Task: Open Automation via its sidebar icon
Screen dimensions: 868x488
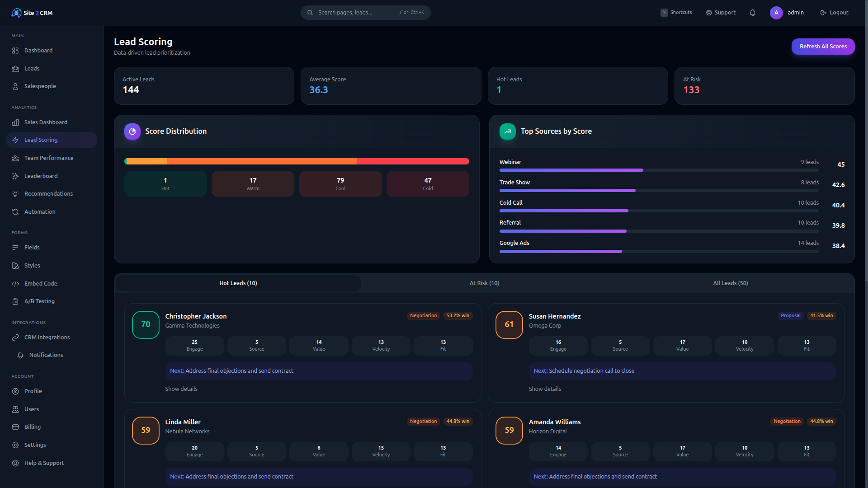Action: click(15, 212)
